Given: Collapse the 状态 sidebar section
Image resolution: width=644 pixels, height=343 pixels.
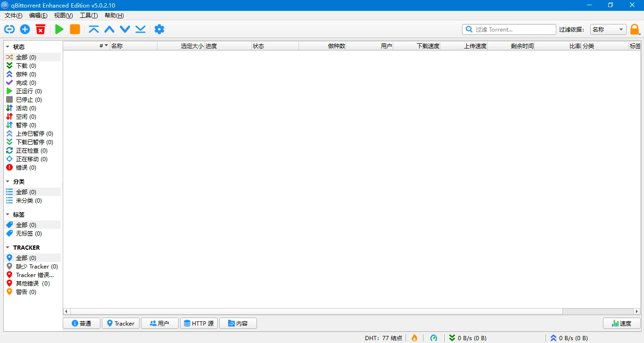Looking at the screenshot, I should [8, 47].
